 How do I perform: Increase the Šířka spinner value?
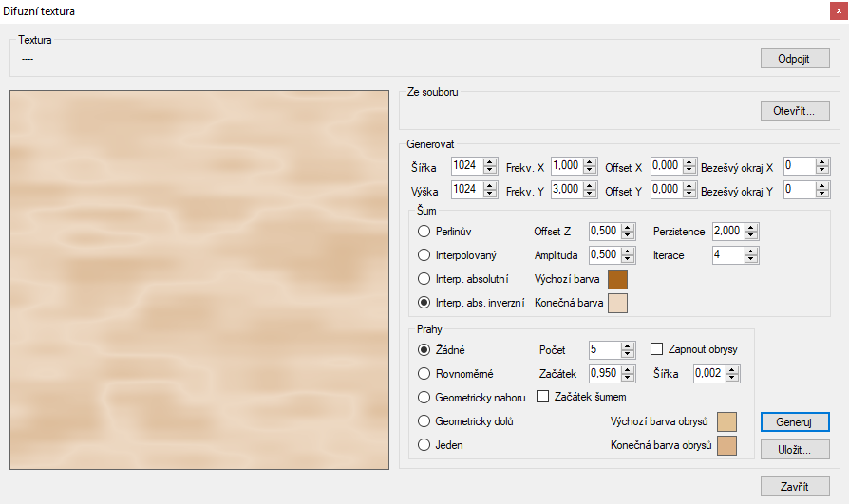[x=490, y=161]
